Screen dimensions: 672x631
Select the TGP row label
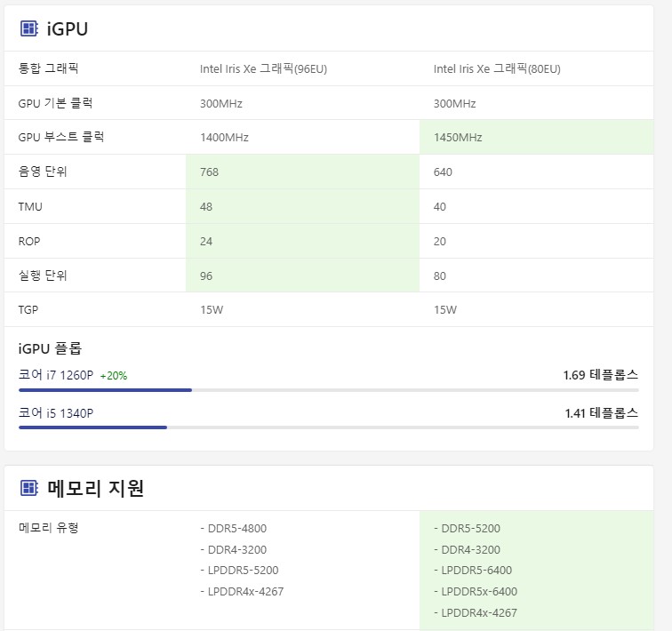[x=28, y=309]
